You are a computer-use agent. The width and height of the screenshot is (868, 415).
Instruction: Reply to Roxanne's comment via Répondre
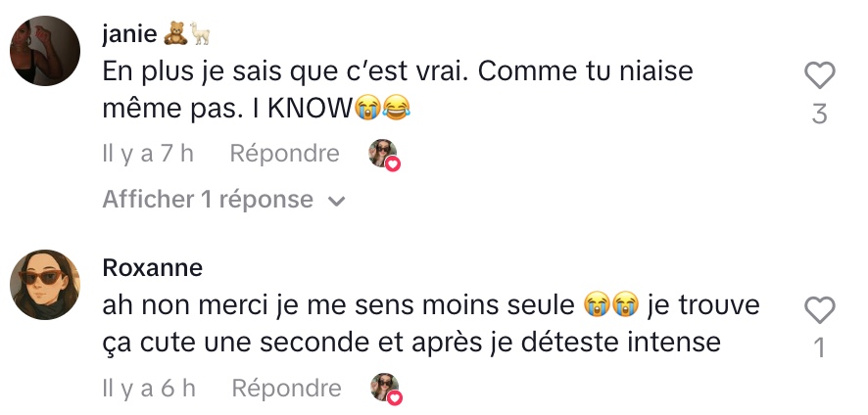coord(286,389)
